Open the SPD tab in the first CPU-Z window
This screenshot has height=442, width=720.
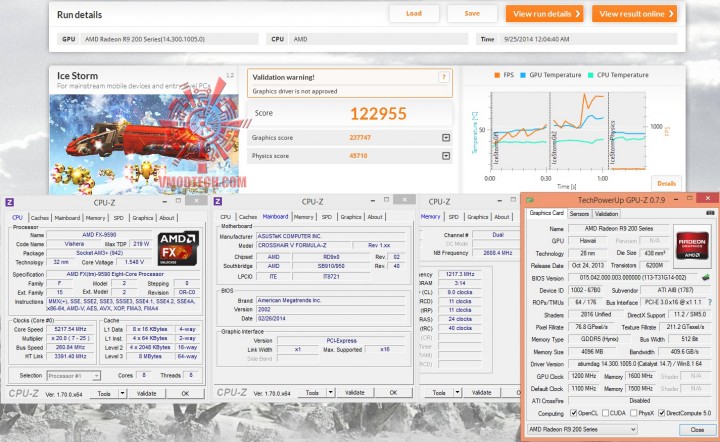click(118, 218)
